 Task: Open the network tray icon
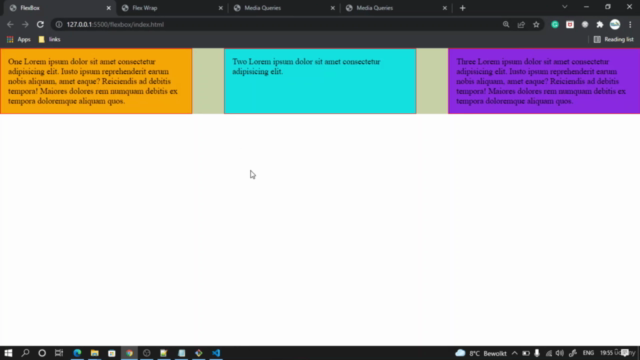tap(549, 353)
